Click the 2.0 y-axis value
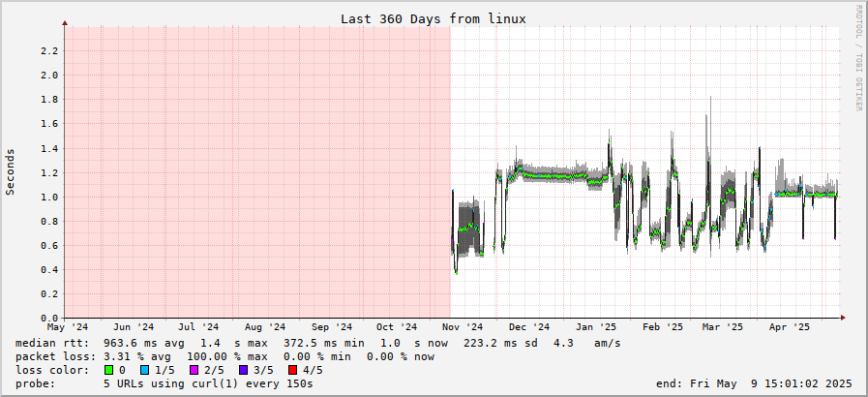The width and height of the screenshot is (868, 397). 48,76
